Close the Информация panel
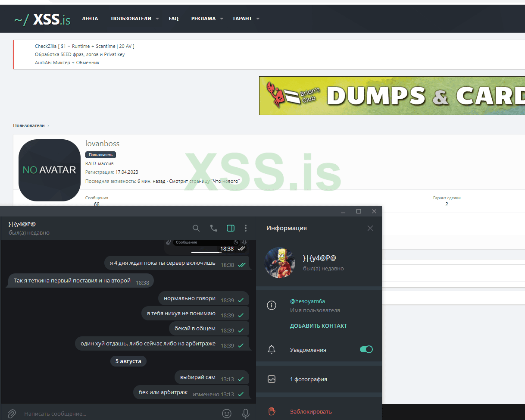 (x=370, y=228)
